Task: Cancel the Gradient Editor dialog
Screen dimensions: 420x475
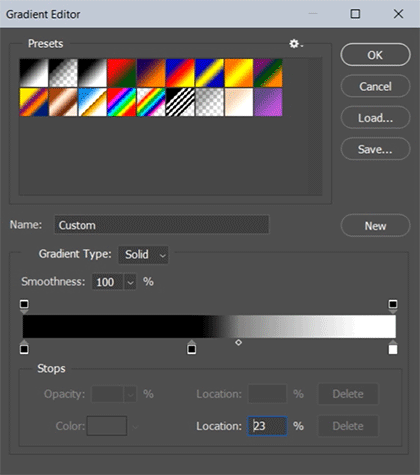Action: tap(375, 86)
